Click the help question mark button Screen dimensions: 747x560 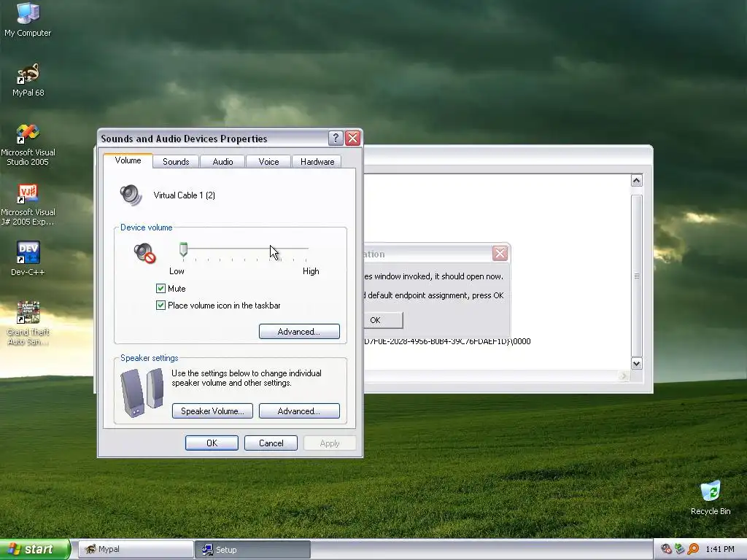[x=336, y=138]
